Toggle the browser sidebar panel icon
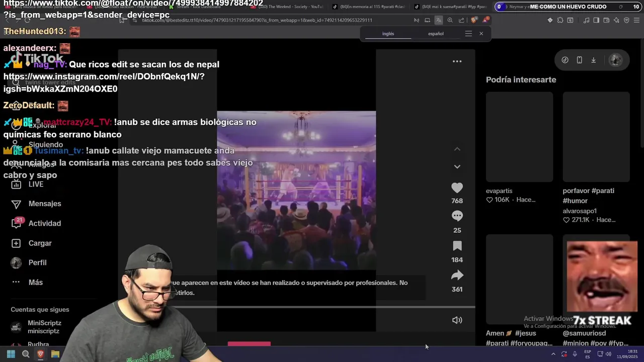 point(596,20)
